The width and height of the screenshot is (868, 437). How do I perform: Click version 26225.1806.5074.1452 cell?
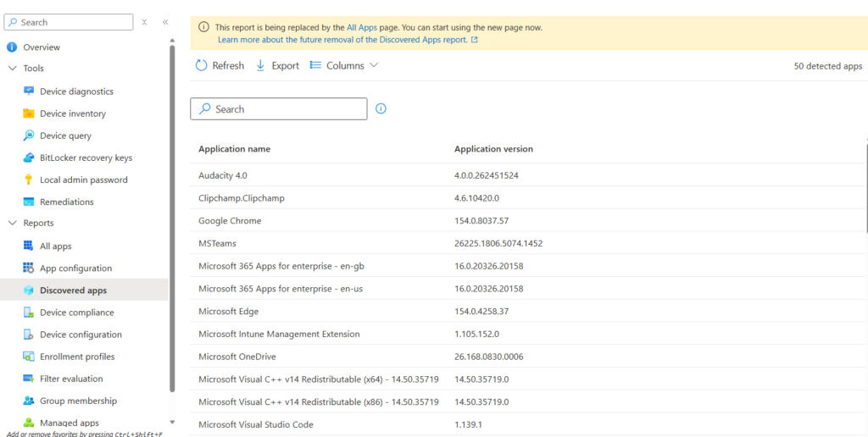[498, 243]
